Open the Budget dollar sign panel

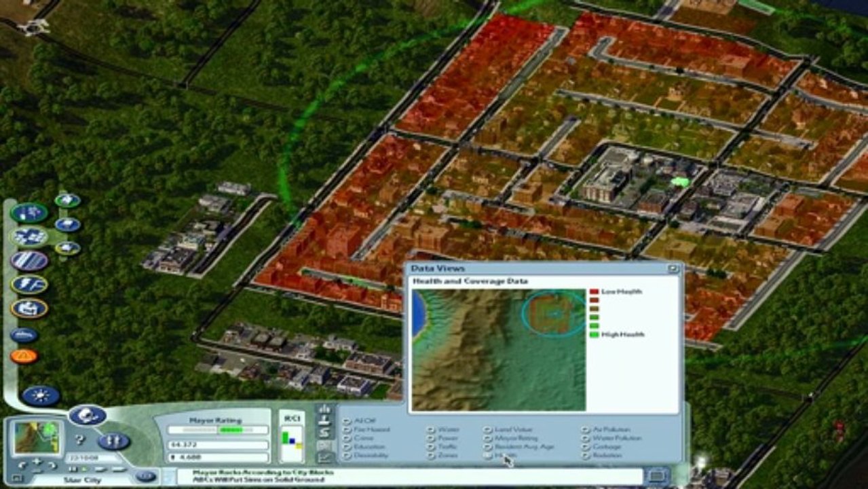pos(324,432)
